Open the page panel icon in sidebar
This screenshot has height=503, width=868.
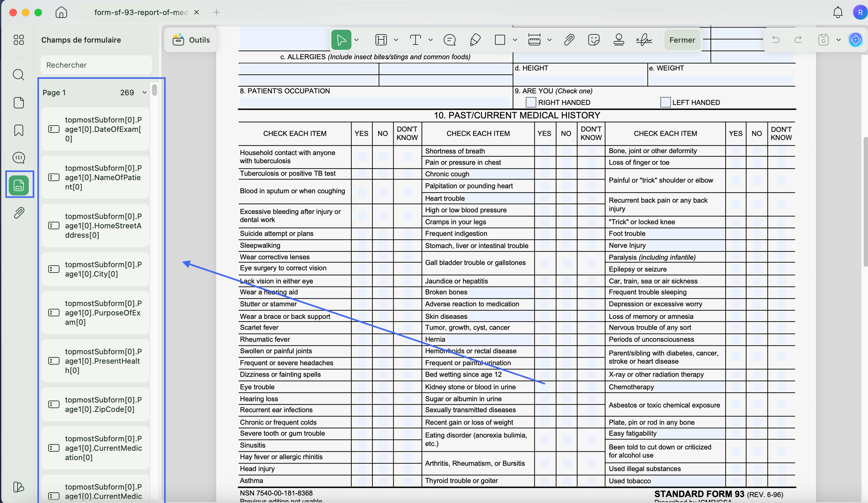coord(18,102)
